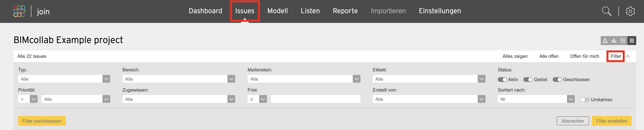
Task: Enable the Umkehren sort toggle
Action: coord(585,100)
